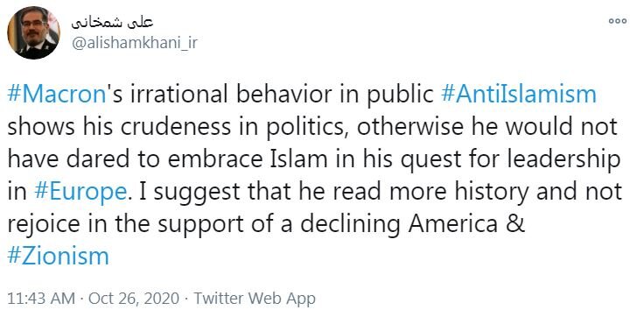Viewport: 644px width, 317px height.
Task: Open the three-dot more options menu
Action: point(617,21)
